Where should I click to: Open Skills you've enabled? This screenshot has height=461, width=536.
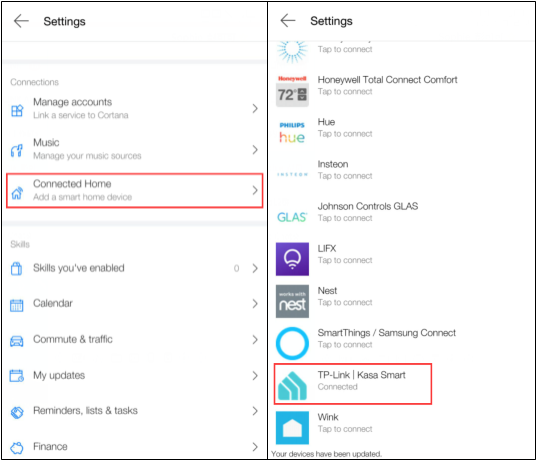pyautogui.click(x=134, y=268)
